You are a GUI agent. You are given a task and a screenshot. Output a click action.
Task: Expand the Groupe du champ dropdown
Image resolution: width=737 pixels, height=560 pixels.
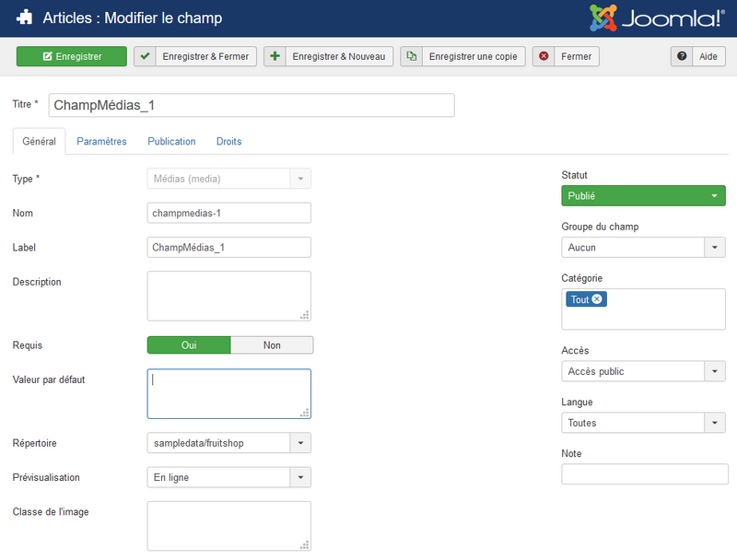[715, 248]
